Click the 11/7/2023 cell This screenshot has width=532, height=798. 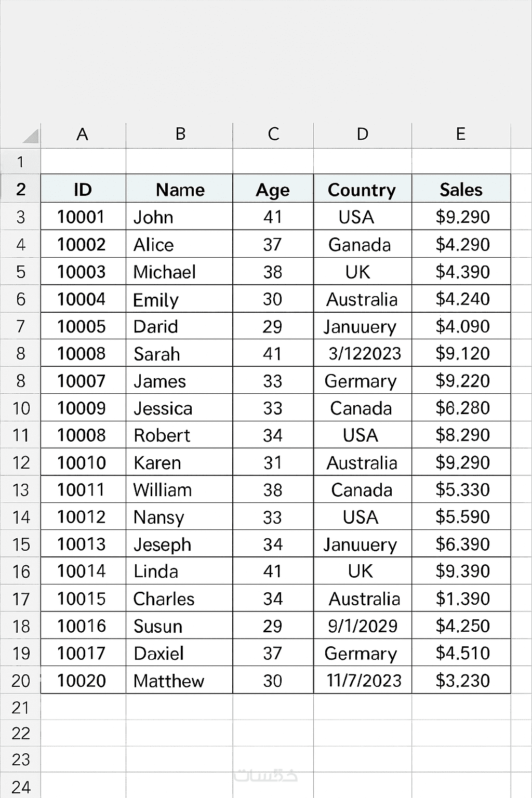point(362,681)
